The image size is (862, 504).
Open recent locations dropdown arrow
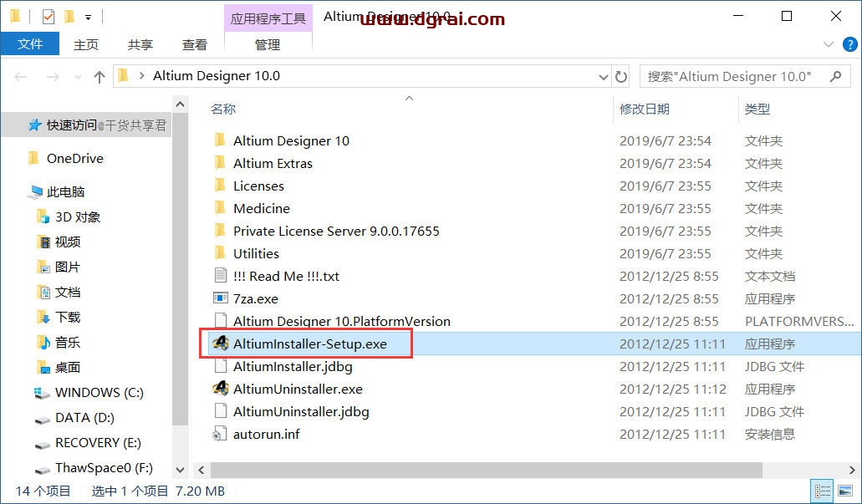[x=78, y=76]
